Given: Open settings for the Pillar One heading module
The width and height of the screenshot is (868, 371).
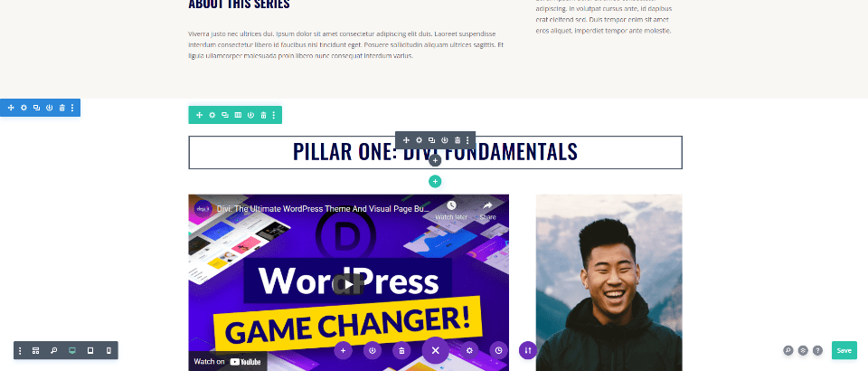Looking at the screenshot, I should point(419,140).
